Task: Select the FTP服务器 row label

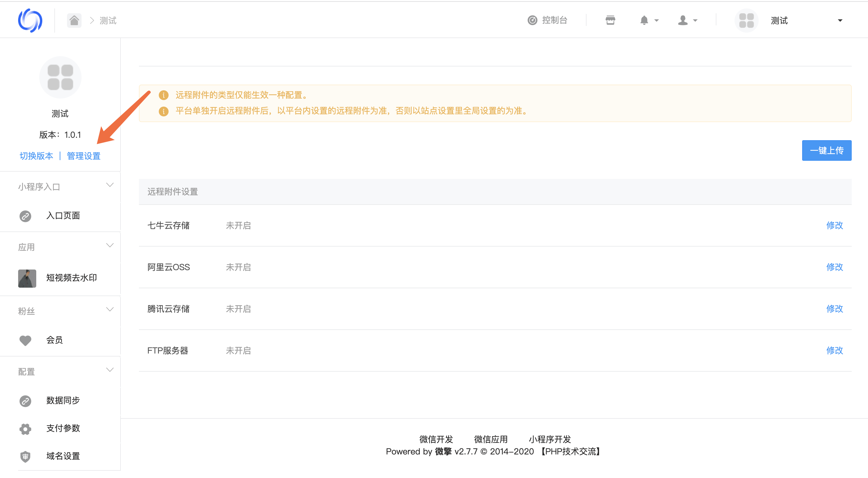Action: coord(168,351)
